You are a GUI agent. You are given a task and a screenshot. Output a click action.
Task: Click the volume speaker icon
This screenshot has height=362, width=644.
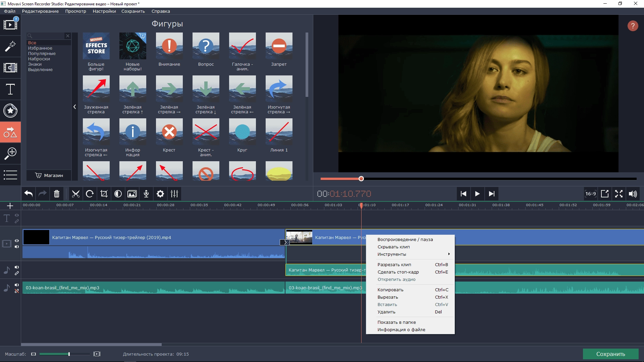pos(633,194)
